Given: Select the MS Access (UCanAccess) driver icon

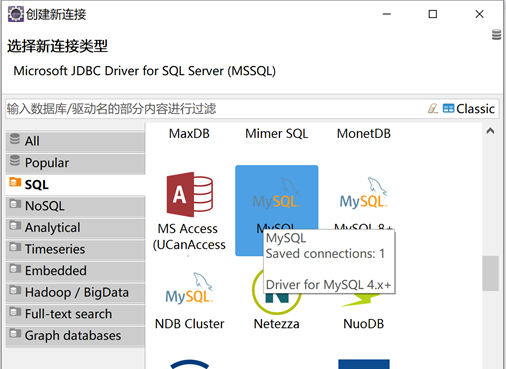Looking at the screenshot, I should [189, 195].
